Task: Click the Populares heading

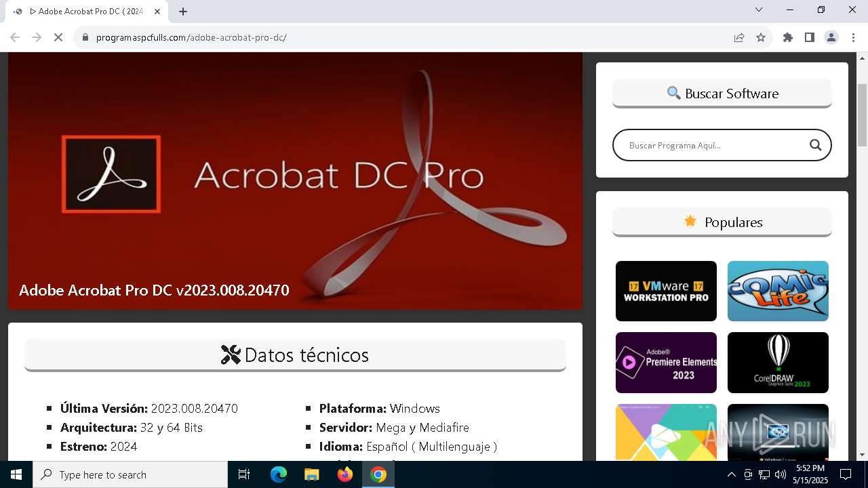Action: (722, 222)
